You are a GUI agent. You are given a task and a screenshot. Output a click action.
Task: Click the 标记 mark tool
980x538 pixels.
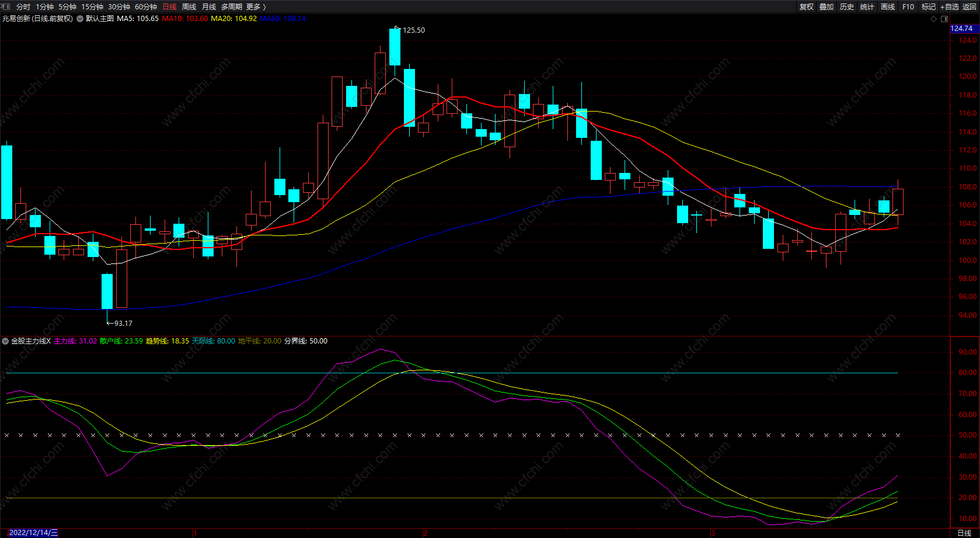pyautogui.click(x=928, y=6)
